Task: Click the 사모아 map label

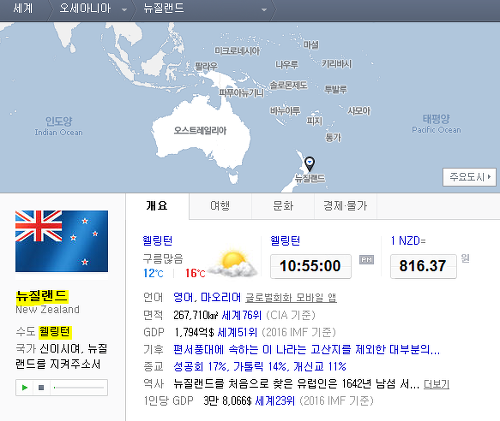Action: coord(359,110)
